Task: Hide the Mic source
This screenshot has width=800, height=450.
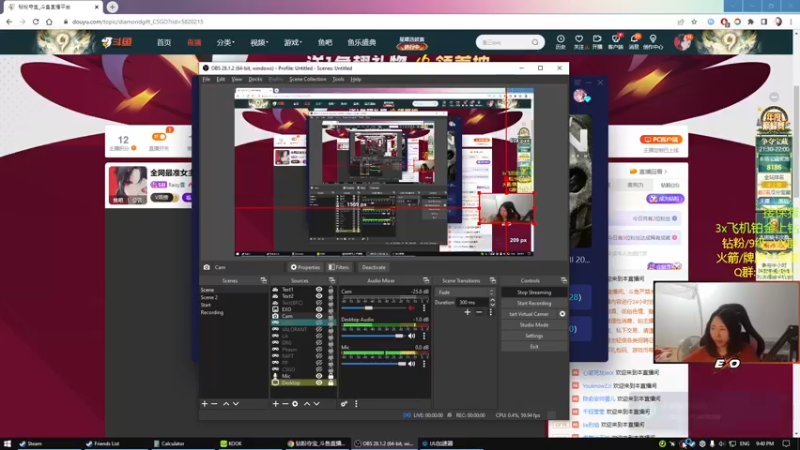Action: (319, 376)
